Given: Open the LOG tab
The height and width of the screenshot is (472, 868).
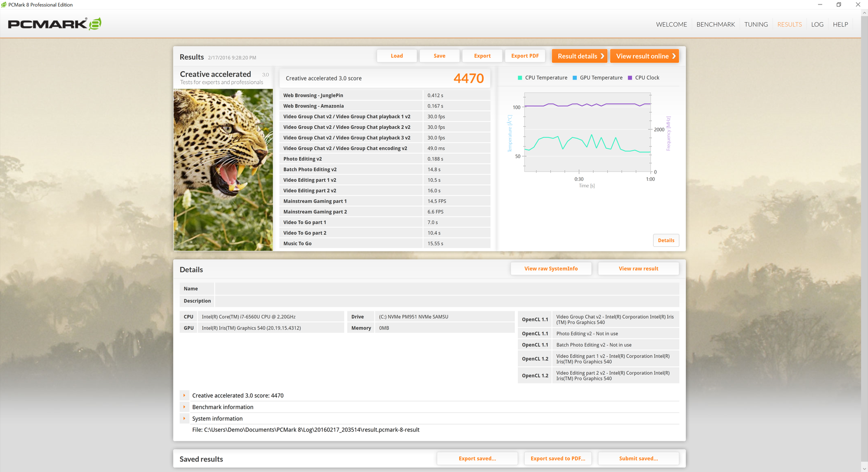Looking at the screenshot, I should coord(817,24).
